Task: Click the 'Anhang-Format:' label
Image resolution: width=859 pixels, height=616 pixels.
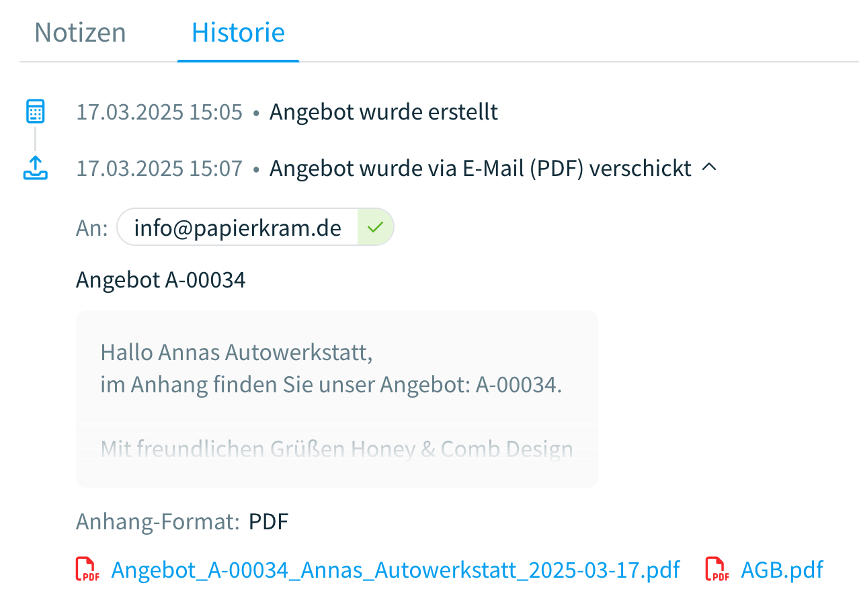Action: 158,522
